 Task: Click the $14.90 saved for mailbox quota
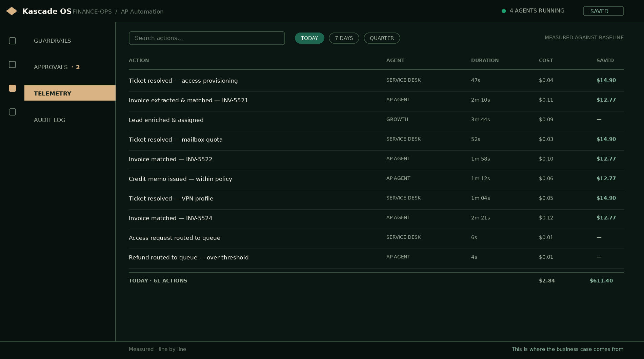point(606,139)
